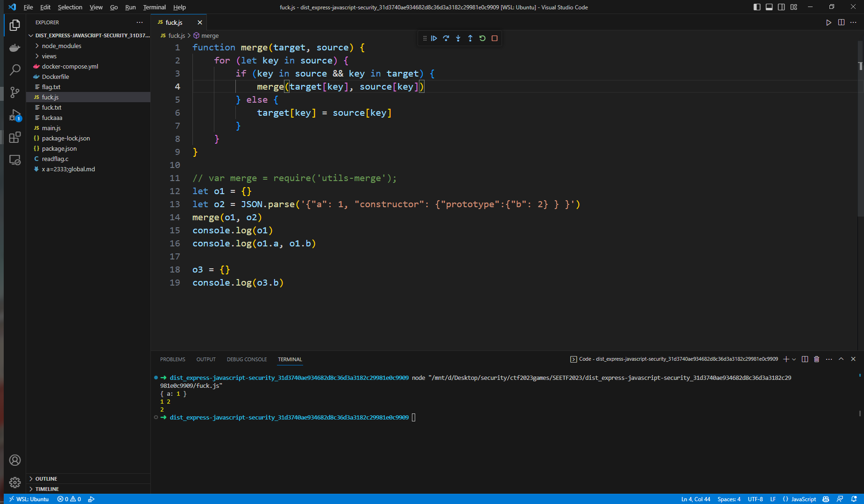864x504 pixels.
Task: Open the terminal launch profile dropdown
Action: click(x=794, y=359)
